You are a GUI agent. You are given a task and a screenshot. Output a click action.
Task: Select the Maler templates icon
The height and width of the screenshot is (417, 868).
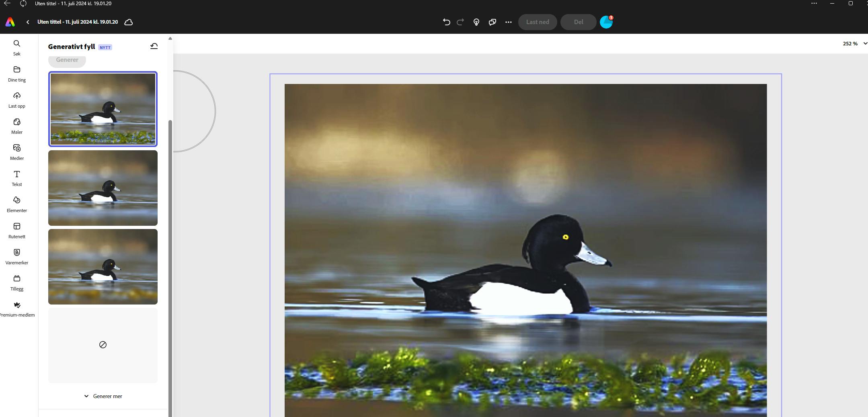click(17, 126)
